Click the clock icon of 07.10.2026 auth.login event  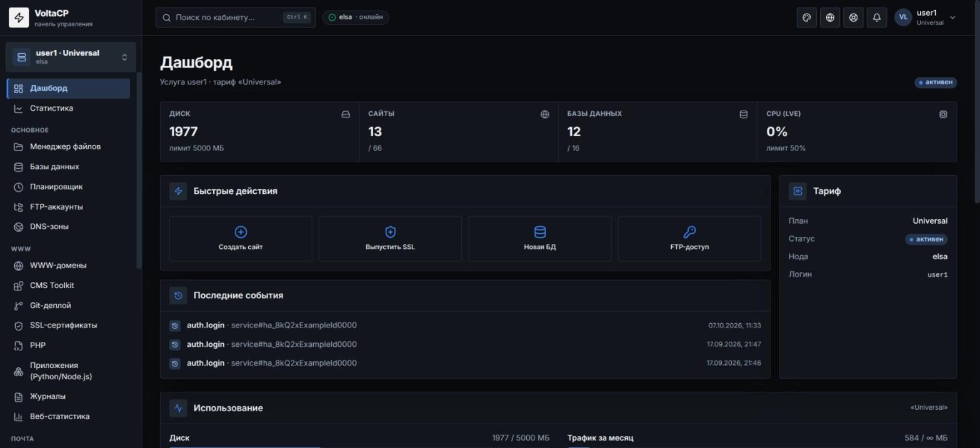point(175,326)
